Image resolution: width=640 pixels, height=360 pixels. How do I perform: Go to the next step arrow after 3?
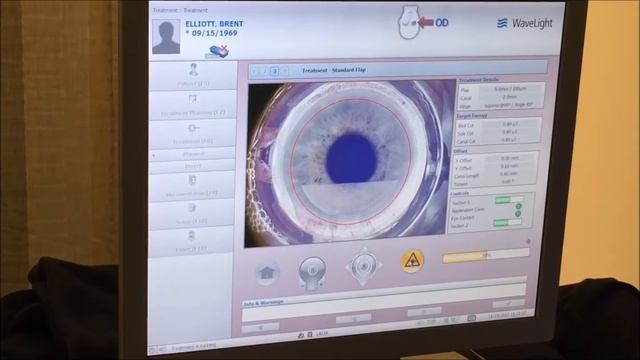(x=285, y=71)
